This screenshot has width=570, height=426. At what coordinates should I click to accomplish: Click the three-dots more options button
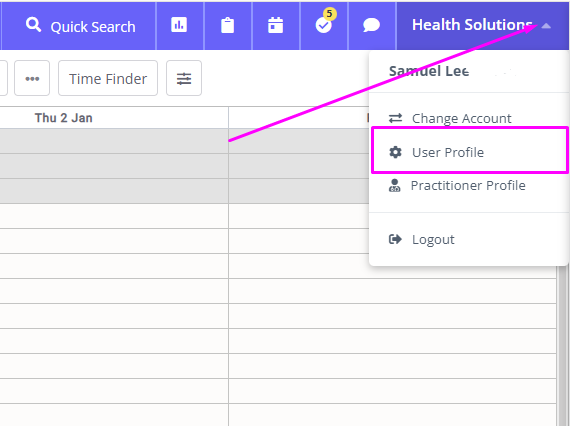point(32,78)
